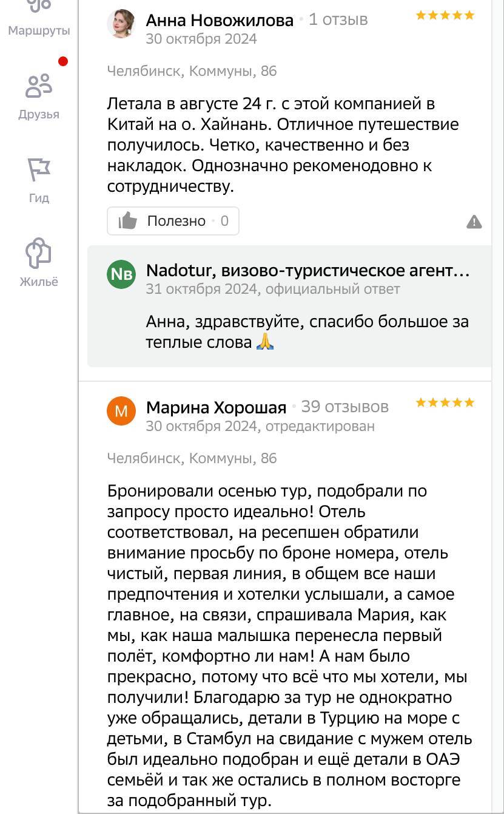This screenshot has height=814, width=504.
Task: View Анна's "1 отзыв" review count
Action: coord(338,20)
